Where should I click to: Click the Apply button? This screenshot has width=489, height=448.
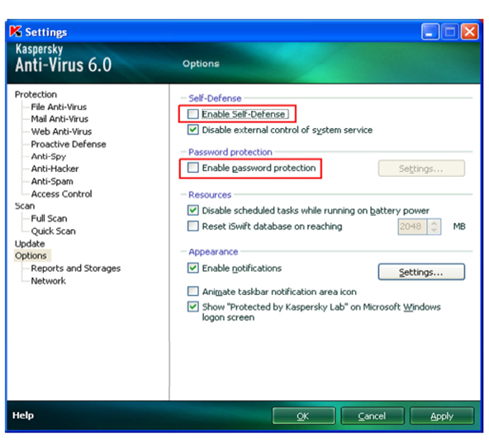442,416
